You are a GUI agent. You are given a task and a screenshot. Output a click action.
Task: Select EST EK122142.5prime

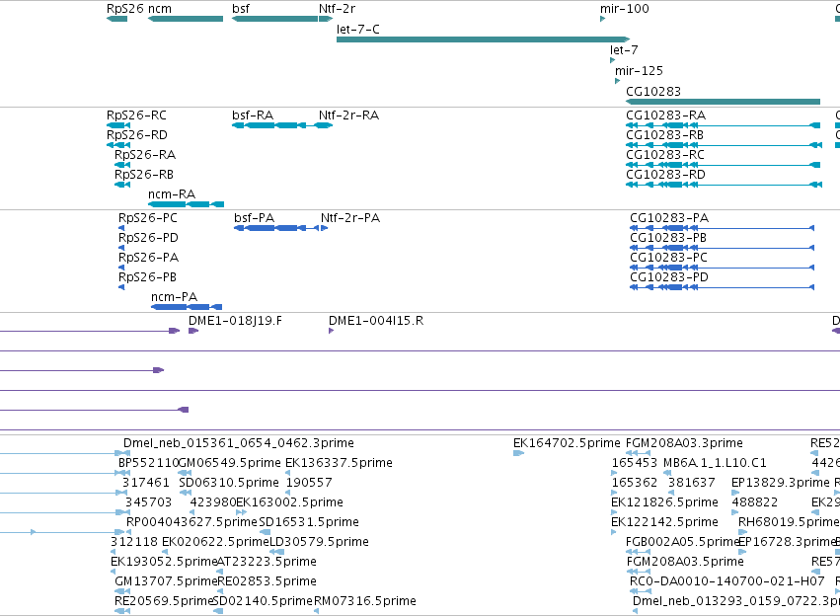click(664, 522)
